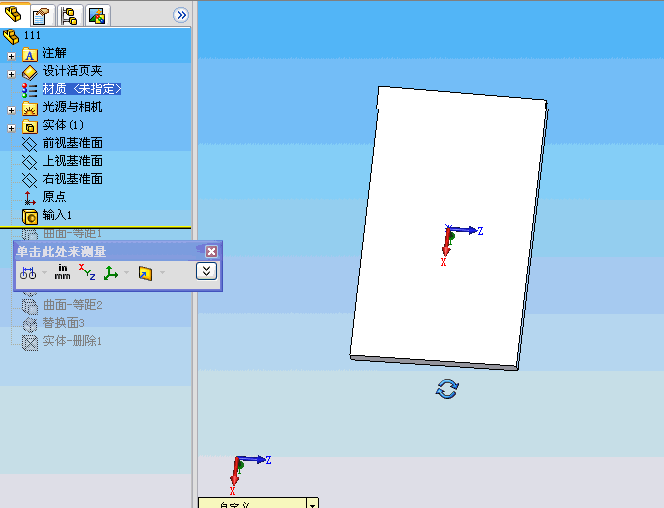Click the imported body icon for 输入1
The width and height of the screenshot is (664, 508).
(30, 217)
